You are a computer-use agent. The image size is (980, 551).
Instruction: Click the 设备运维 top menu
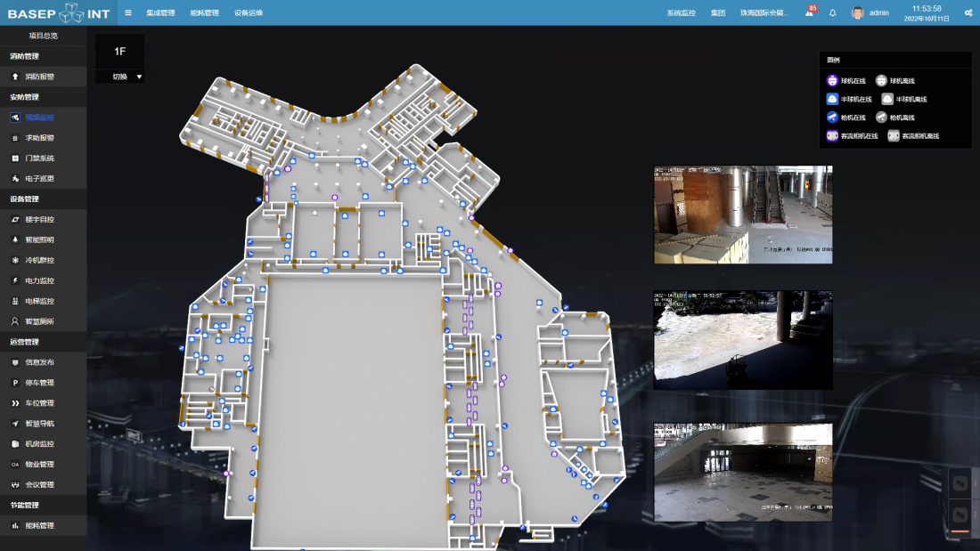click(x=249, y=12)
